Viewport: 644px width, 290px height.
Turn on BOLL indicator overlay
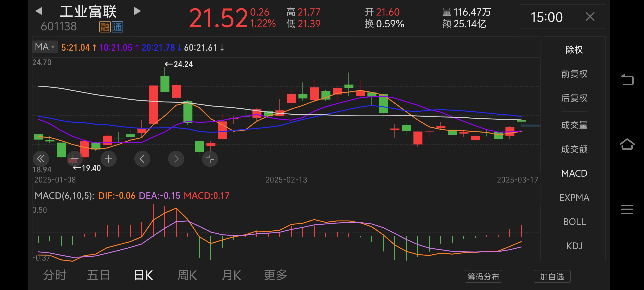tap(574, 222)
